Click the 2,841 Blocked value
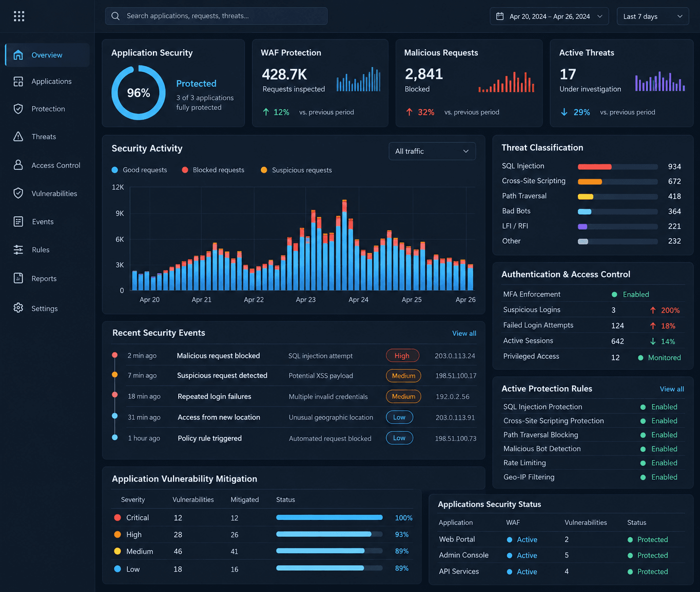 [424, 74]
